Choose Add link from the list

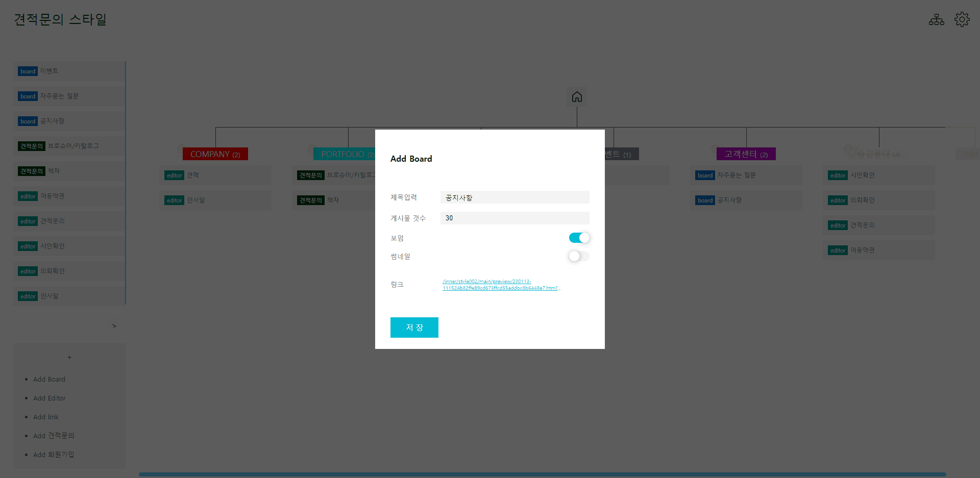(x=46, y=417)
